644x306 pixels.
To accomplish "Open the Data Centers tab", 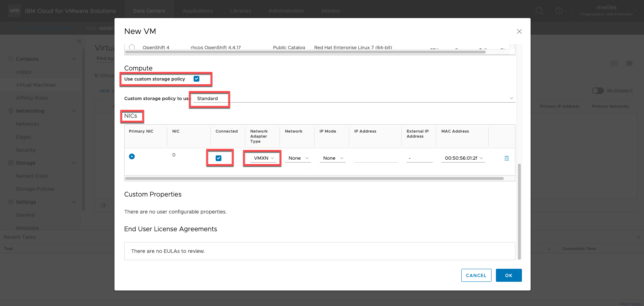I will pos(149,11).
